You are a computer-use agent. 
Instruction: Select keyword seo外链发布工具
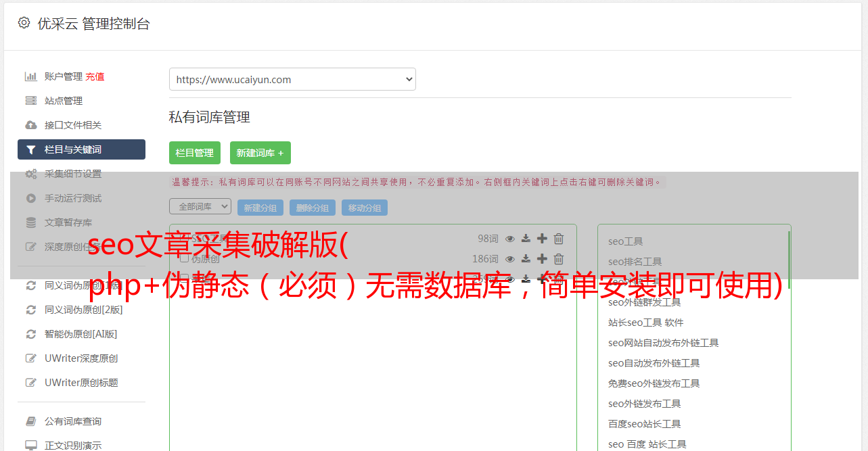pyautogui.click(x=645, y=404)
